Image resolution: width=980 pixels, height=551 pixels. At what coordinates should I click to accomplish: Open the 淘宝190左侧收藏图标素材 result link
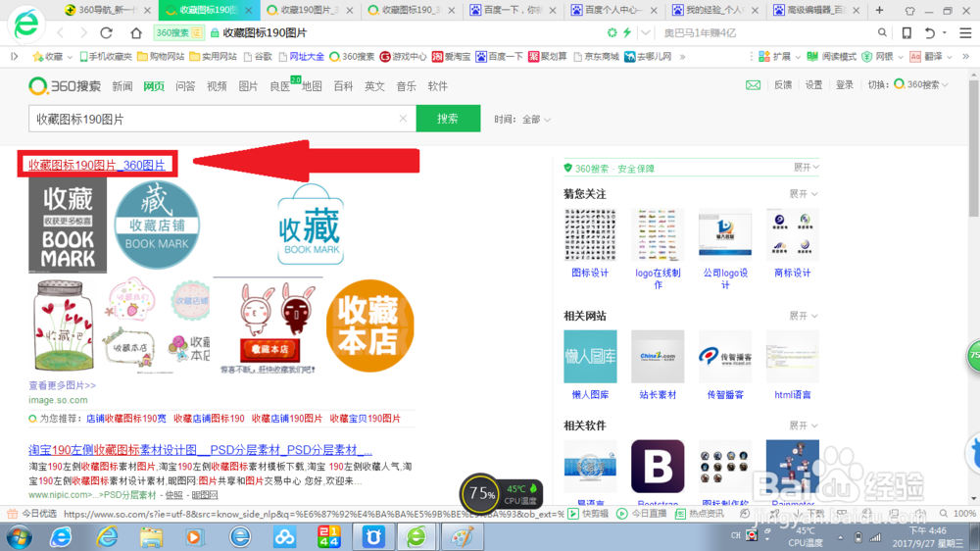200,450
